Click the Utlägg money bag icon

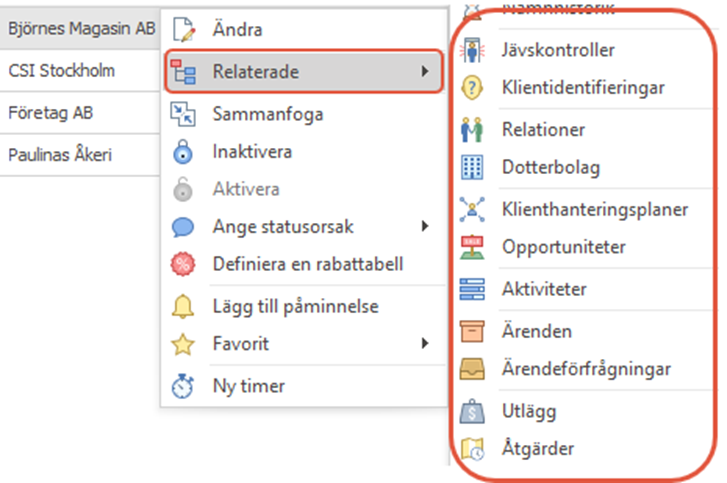471,411
